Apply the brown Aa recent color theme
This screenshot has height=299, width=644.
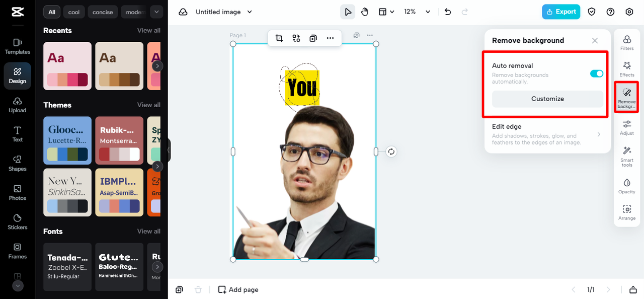[x=120, y=66]
